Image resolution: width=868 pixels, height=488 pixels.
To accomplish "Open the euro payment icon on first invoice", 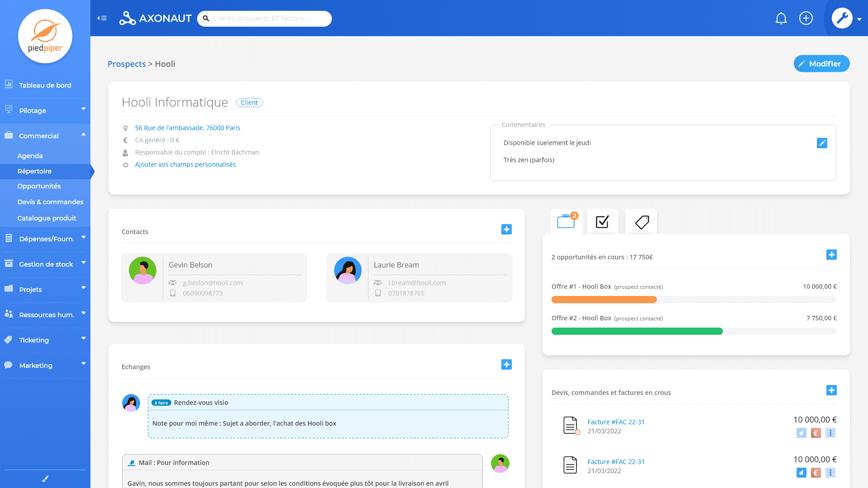I will [x=816, y=433].
